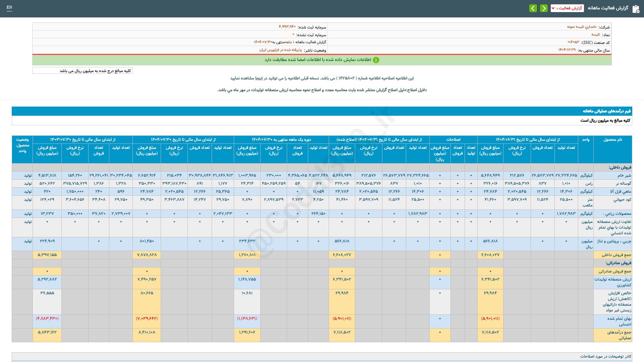Viewport: 644px width, 362px height.
Task: Open the گزارش فعالیت dropdown selector
Action: [x=567, y=8]
